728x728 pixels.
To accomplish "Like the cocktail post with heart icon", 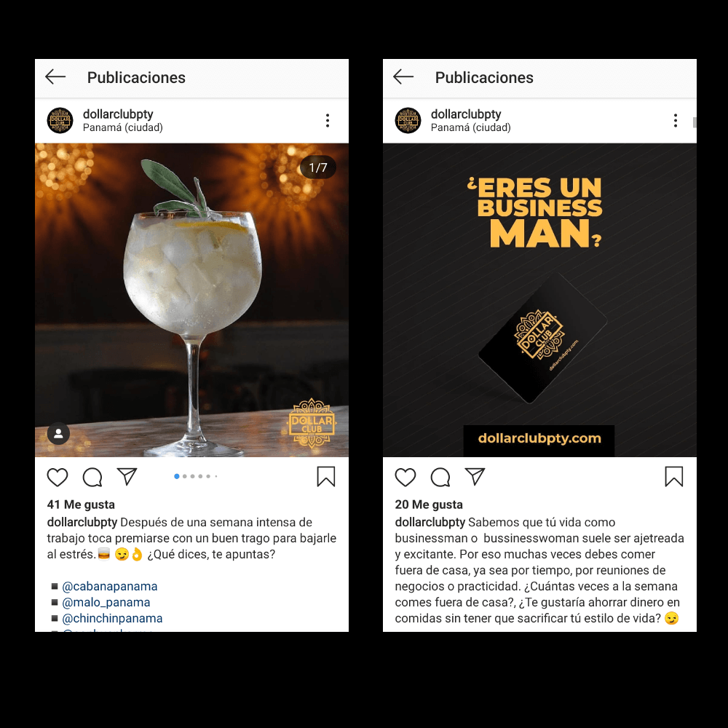I will tap(58, 477).
